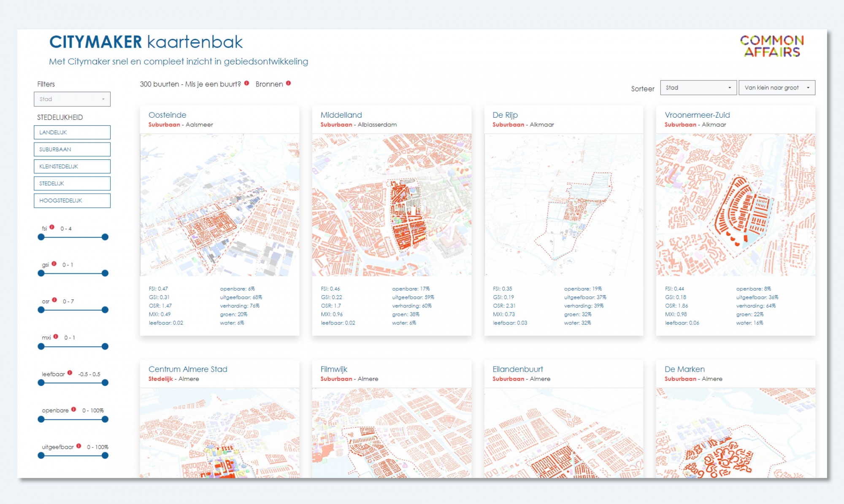Open the Sorteer Stad dropdown
The image size is (844, 504).
(698, 88)
